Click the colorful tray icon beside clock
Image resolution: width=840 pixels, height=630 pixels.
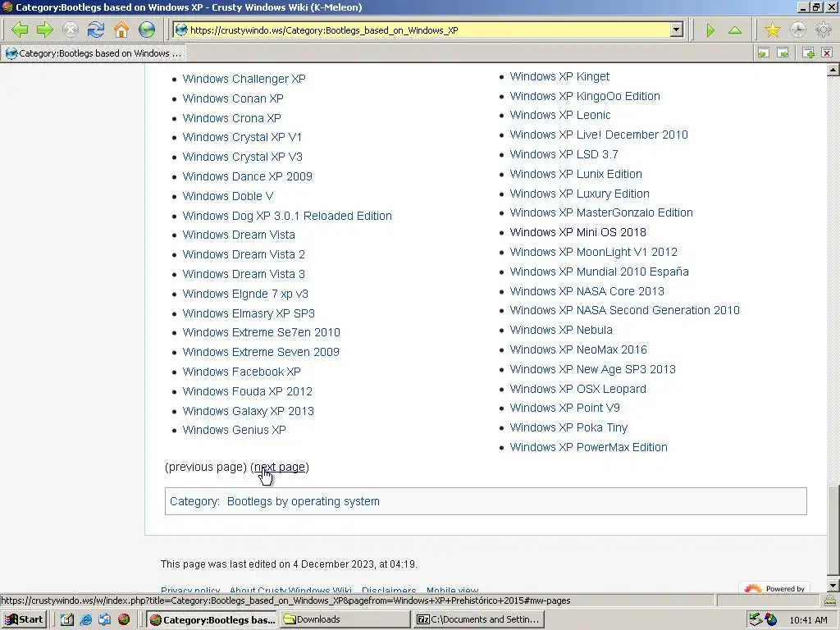pos(771,620)
